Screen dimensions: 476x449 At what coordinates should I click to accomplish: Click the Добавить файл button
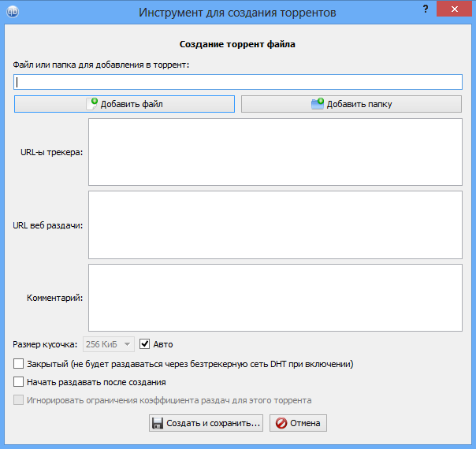pos(125,104)
